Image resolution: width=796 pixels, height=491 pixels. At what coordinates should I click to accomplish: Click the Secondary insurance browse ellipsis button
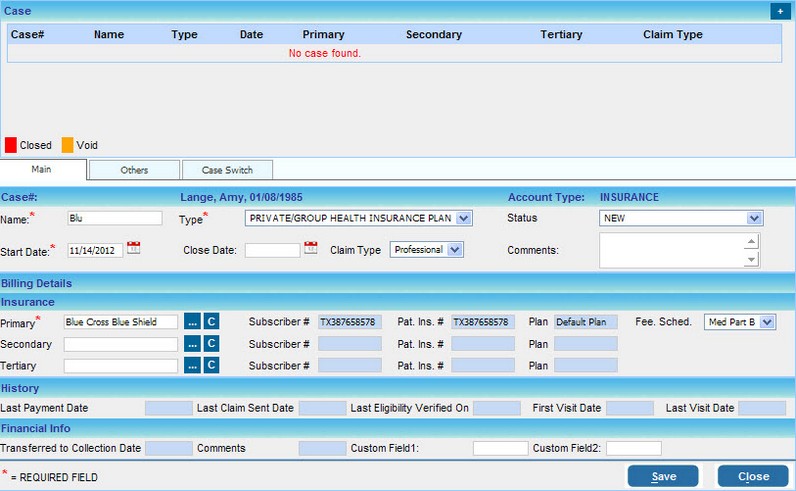point(193,344)
